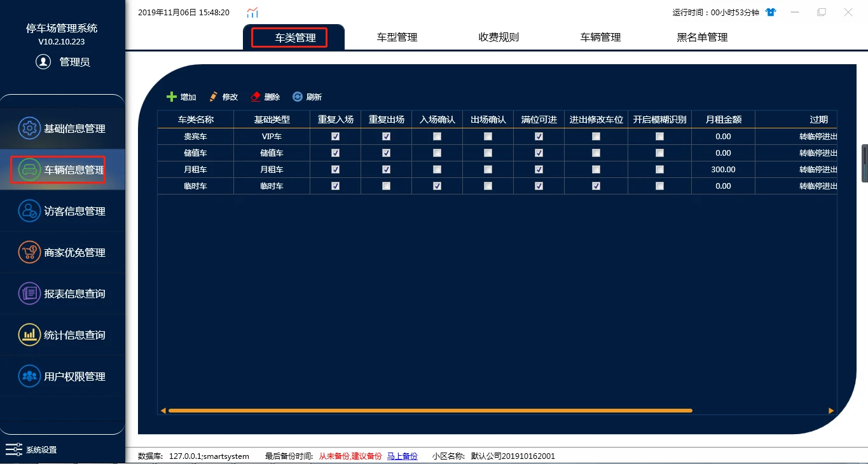
Task: Click the 从未备份,建议备份 warning text
Action: click(x=350, y=456)
